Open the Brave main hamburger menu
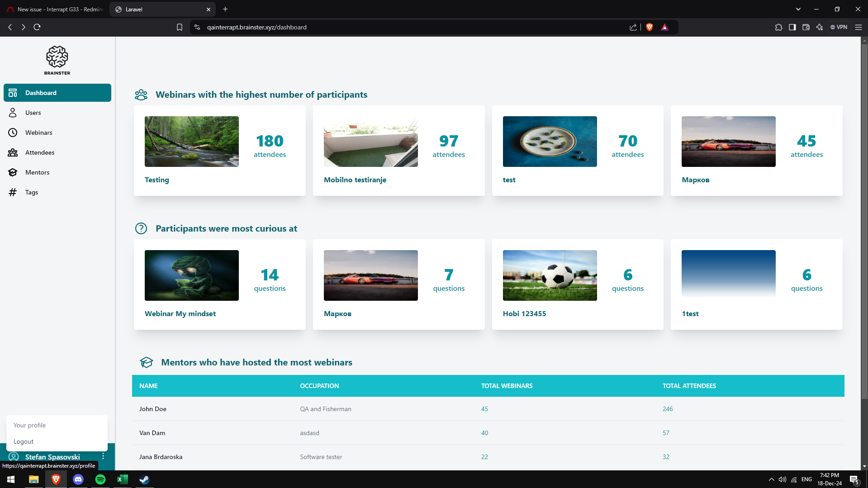The width and height of the screenshot is (868, 488). 858,27
